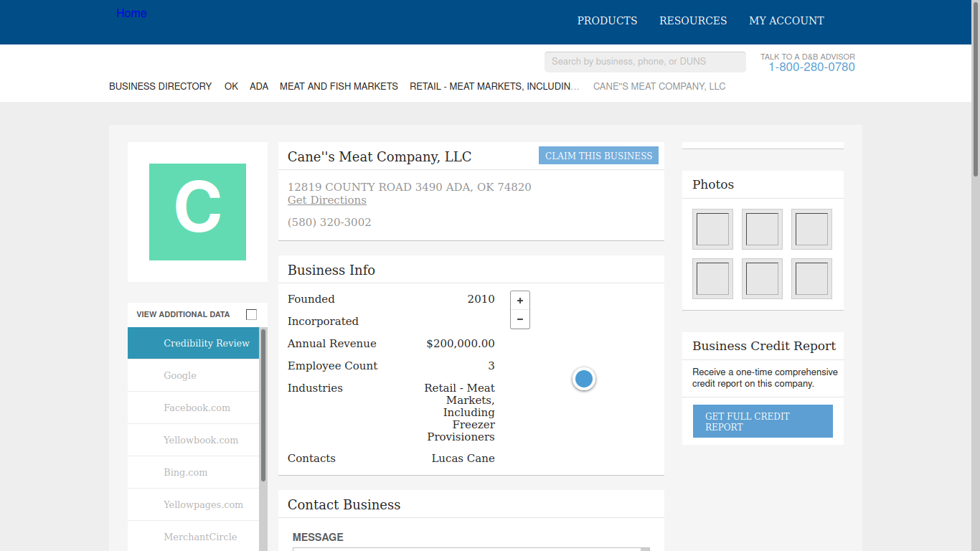Focus the business search field

tap(645, 62)
